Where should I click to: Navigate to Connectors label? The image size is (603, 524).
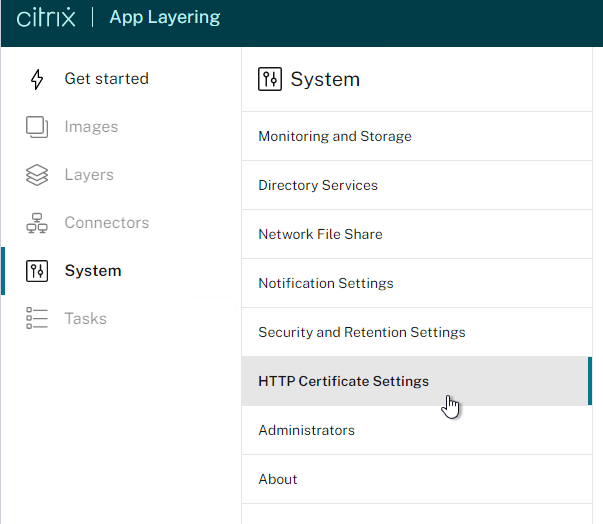107,223
